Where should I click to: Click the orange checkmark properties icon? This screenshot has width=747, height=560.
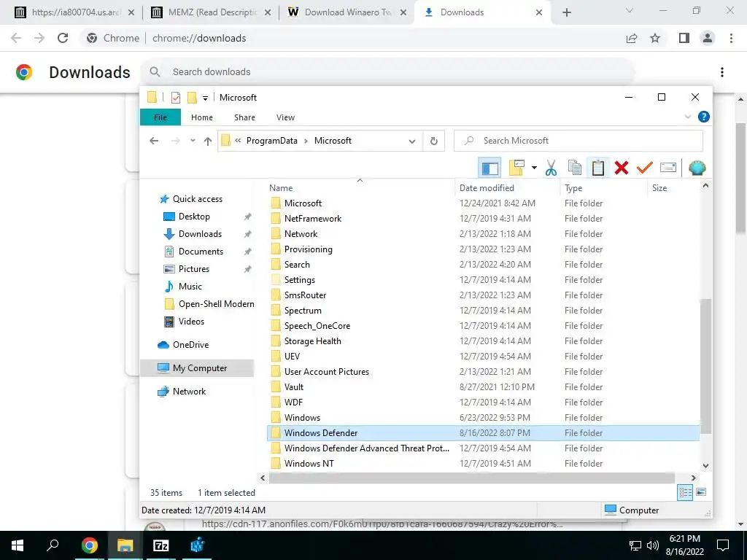pos(645,168)
